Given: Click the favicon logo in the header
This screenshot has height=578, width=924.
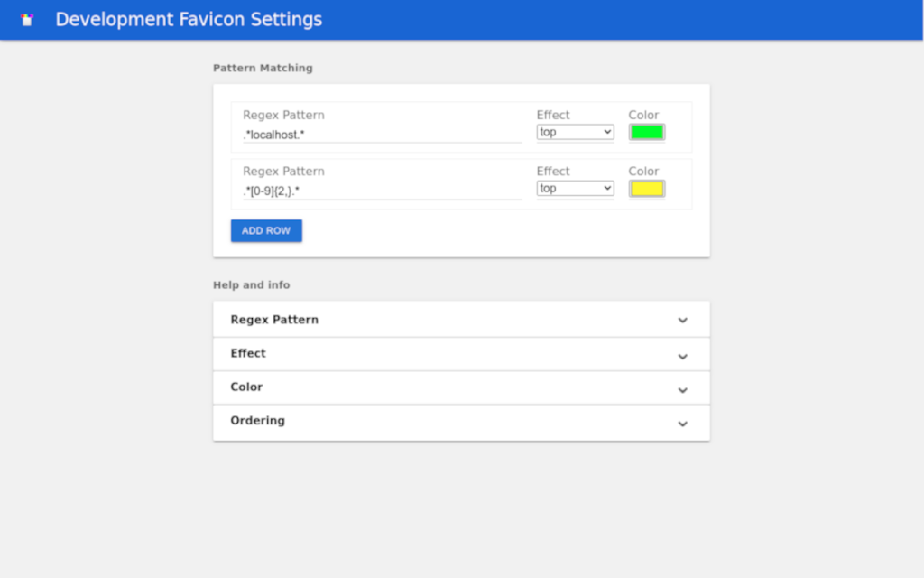Looking at the screenshot, I should tap(27, 20).
